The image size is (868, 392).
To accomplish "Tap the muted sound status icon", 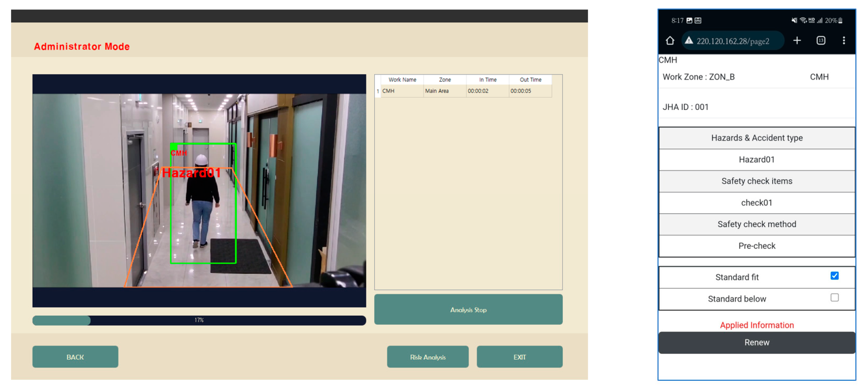I will click(x=794, y=21).
